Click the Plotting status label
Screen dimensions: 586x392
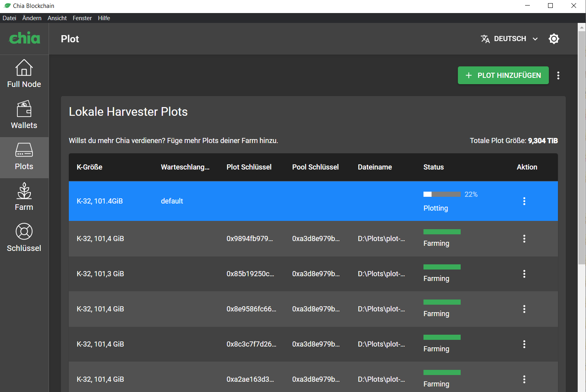[436, 208]
